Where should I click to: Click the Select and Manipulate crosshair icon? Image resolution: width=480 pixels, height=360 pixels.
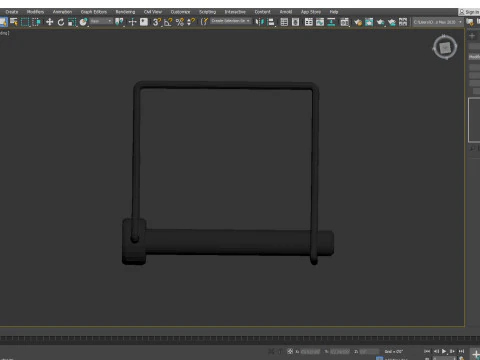tap(132, 22)
